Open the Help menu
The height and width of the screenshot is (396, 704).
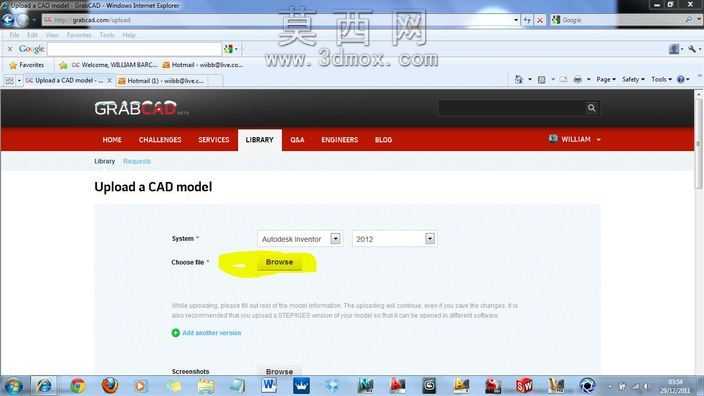[129, 35]
